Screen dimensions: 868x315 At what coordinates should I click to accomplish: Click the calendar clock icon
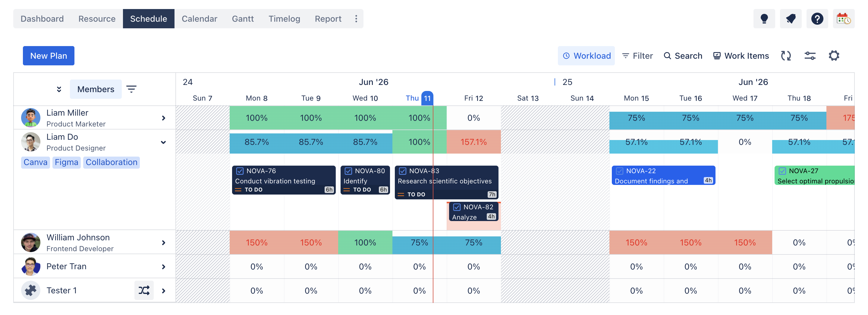(843, 19)
